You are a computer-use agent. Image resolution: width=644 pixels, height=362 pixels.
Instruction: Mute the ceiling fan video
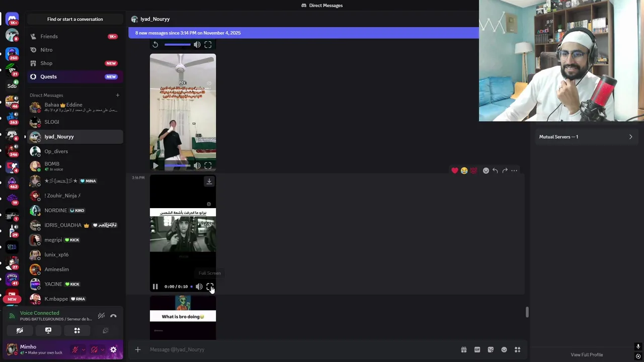(x=197, y=165)
